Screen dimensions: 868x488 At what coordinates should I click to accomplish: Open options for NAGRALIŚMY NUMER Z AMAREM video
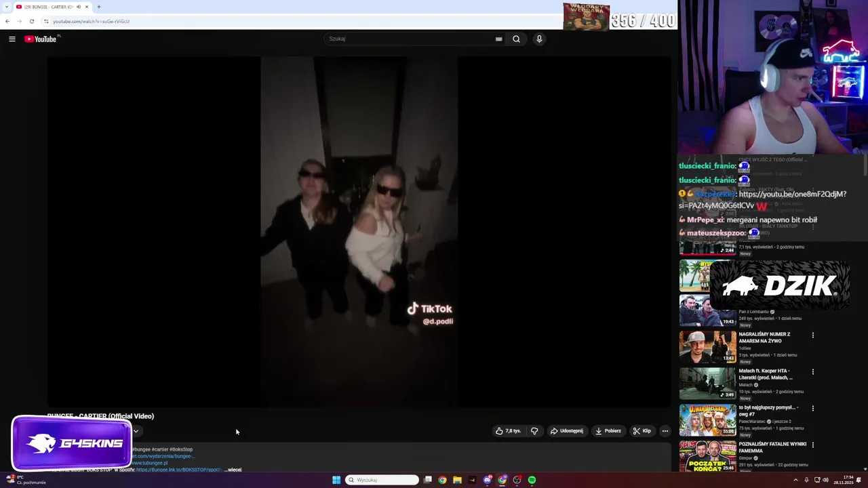click(x=812, y=335)
